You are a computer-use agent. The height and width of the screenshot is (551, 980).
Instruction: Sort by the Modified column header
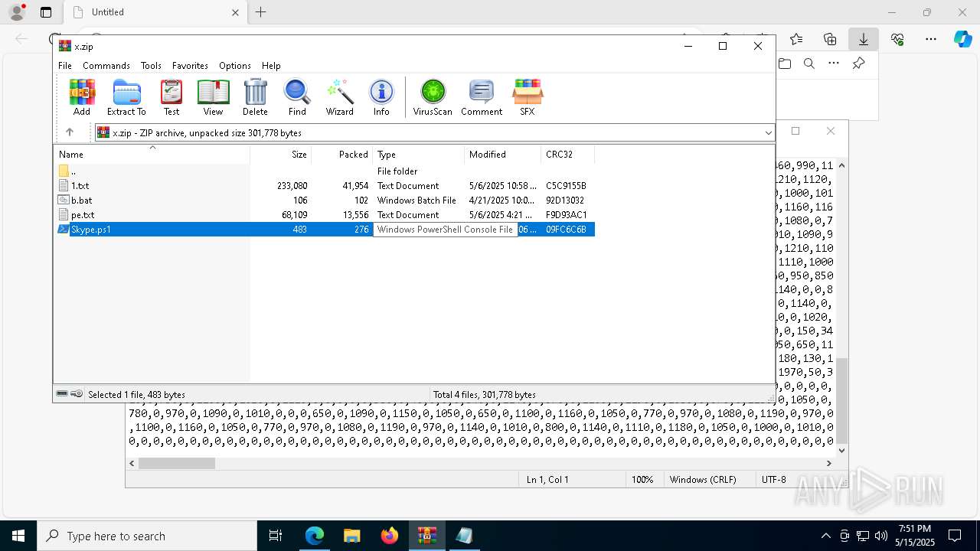(x=502, y=155)
